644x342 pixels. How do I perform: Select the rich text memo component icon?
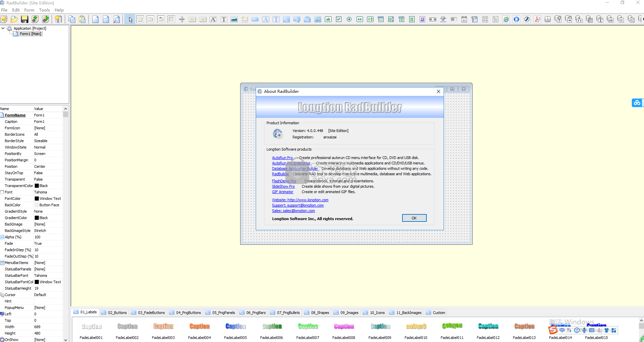coord(422,19)
